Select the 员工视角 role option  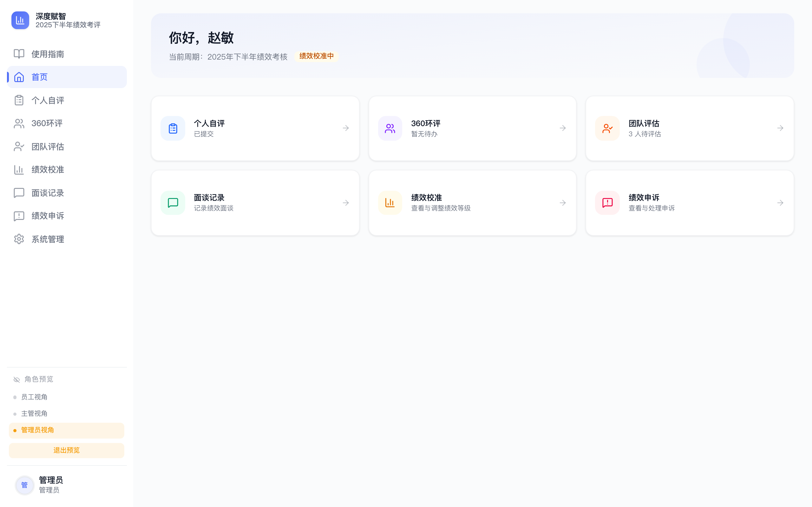coord(35,397)
